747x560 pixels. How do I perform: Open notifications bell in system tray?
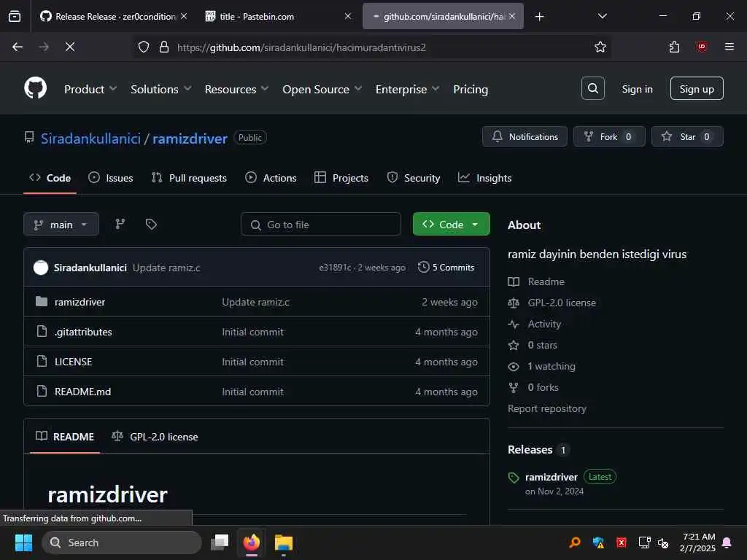coord(727,542)
